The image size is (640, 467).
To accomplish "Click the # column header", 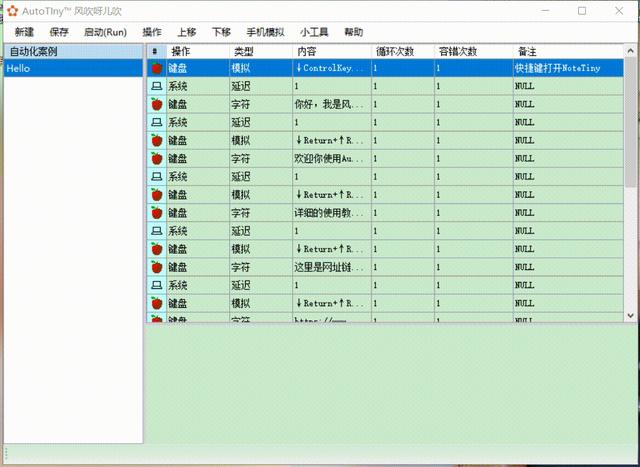I will tap(157, 51).
